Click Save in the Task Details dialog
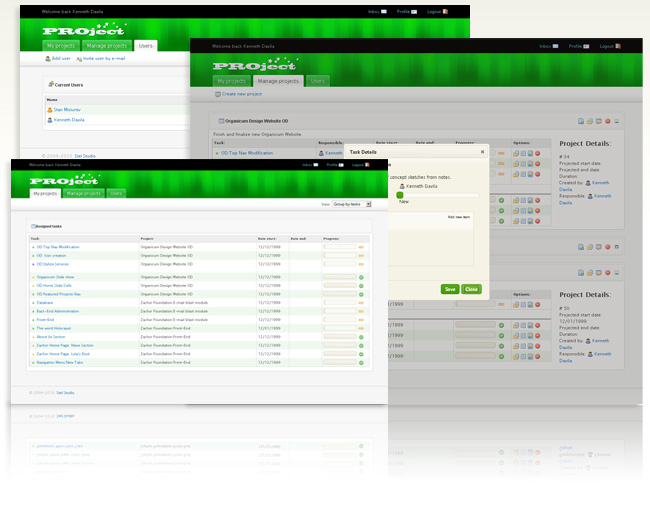The width and height of the screenshot is (650, 517). coord(450,289)
